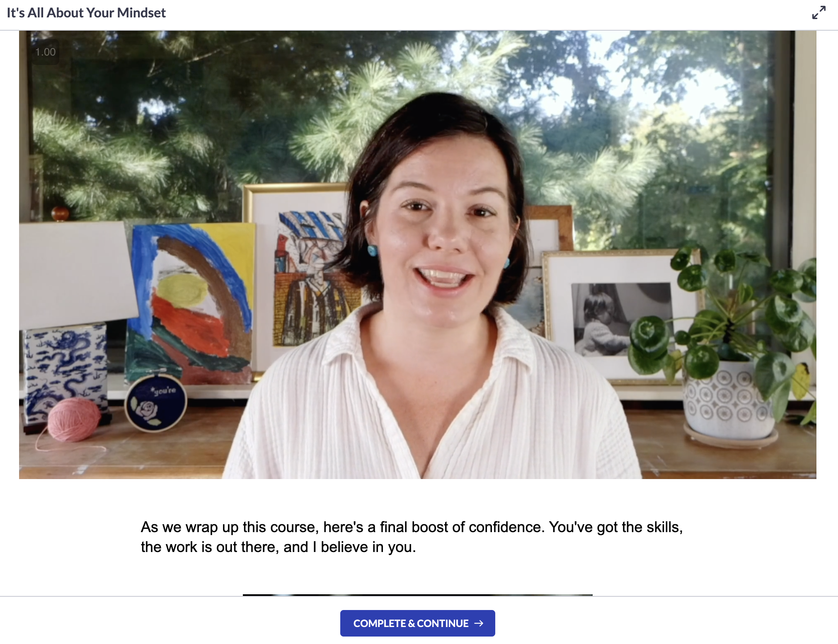Screen dimensions: 838x644
Task: Click the course wrap-up description paragraph
Action: pos(412,537)
